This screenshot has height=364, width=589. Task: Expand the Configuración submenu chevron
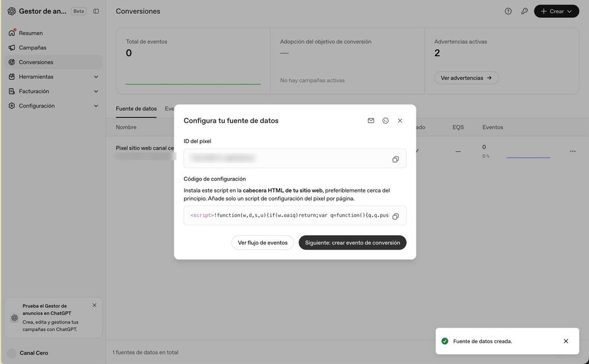tap(96, 106)
